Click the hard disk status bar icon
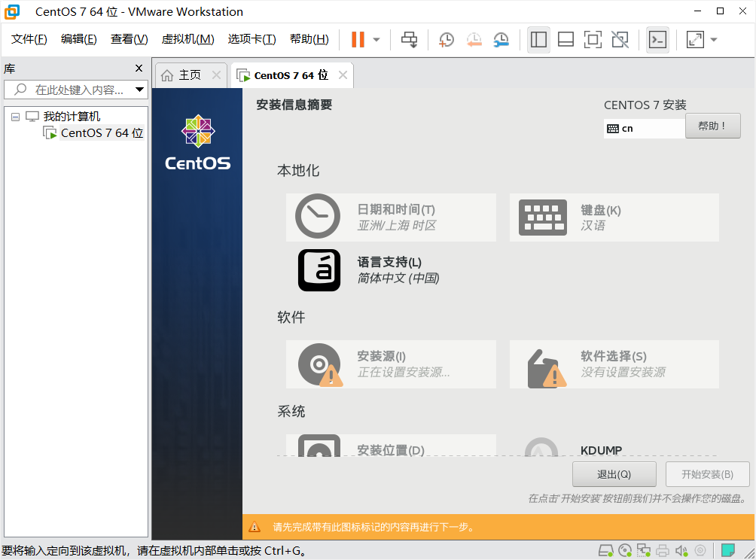This screenshot has width=756, height=560. (x=605, y=550)
